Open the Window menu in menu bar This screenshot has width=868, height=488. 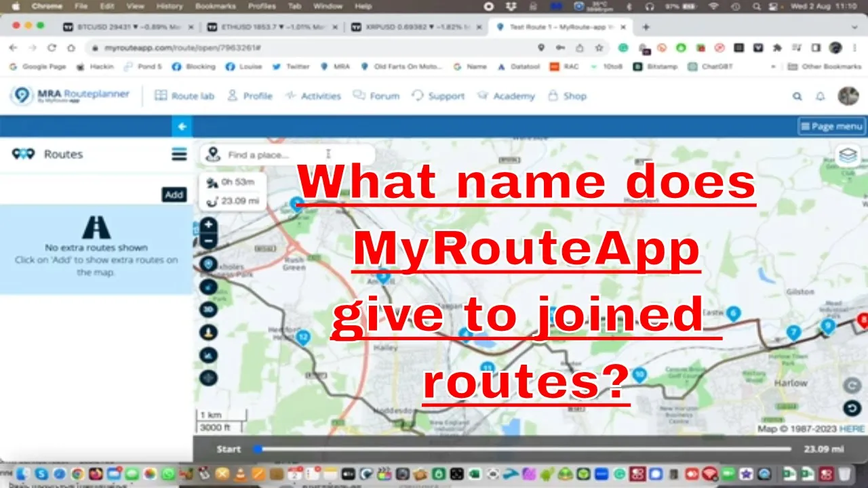pyautogui.click(x=328, y=6)
